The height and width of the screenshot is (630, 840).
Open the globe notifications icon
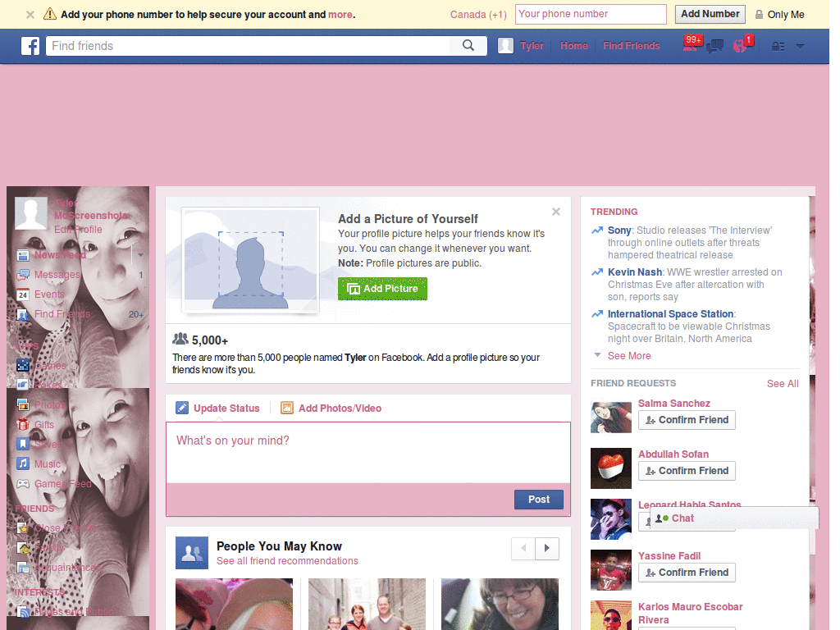pos(742,44)
